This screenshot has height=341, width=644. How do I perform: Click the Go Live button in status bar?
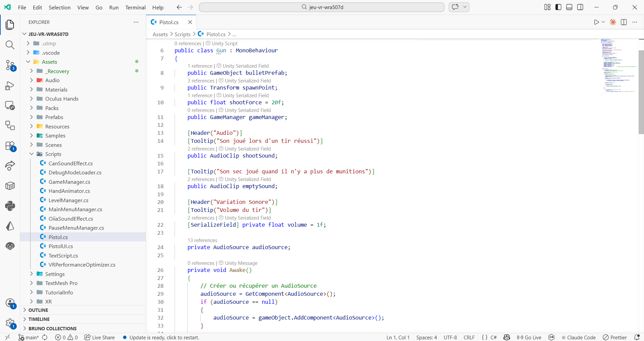coord(529,337)
